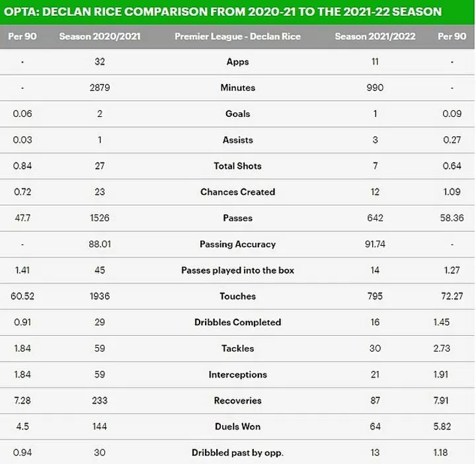This screenshot has height=464, width=476.
Task: Select the Recoveries row label
Action: click(238, 401)
